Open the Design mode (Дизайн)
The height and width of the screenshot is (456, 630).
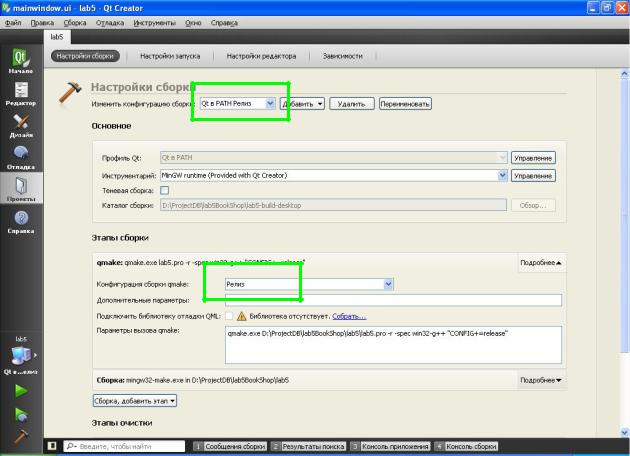(21, 126)
